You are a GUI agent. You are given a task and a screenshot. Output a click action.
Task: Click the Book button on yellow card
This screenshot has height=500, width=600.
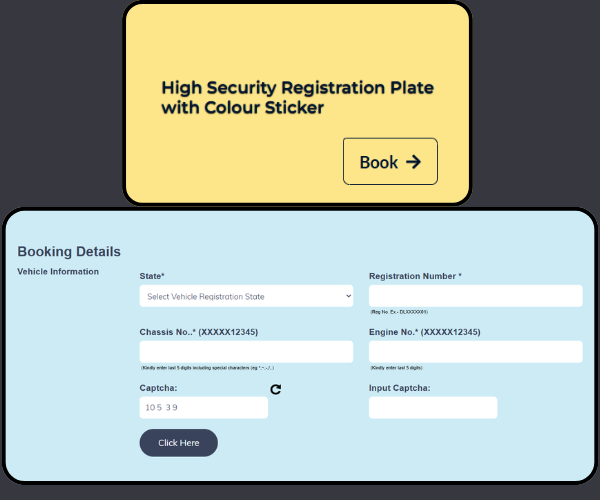tap(390, 161)
